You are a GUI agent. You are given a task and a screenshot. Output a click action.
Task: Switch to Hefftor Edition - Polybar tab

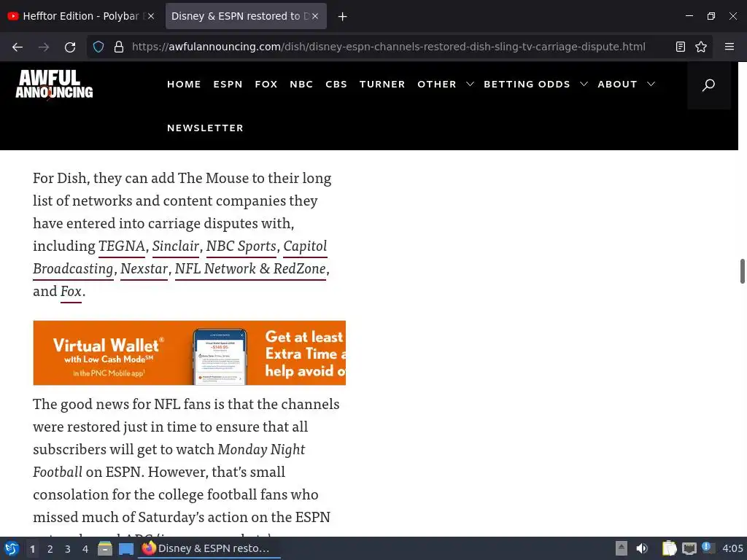click(x=82, y=16)
